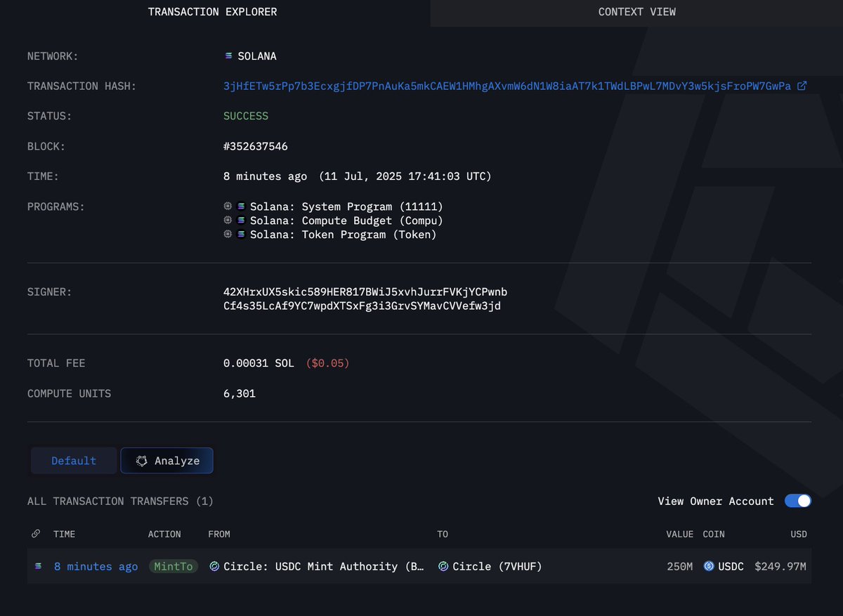Screen dimensions: 843x616
Task: Click the USD column header
Action: 799,534
